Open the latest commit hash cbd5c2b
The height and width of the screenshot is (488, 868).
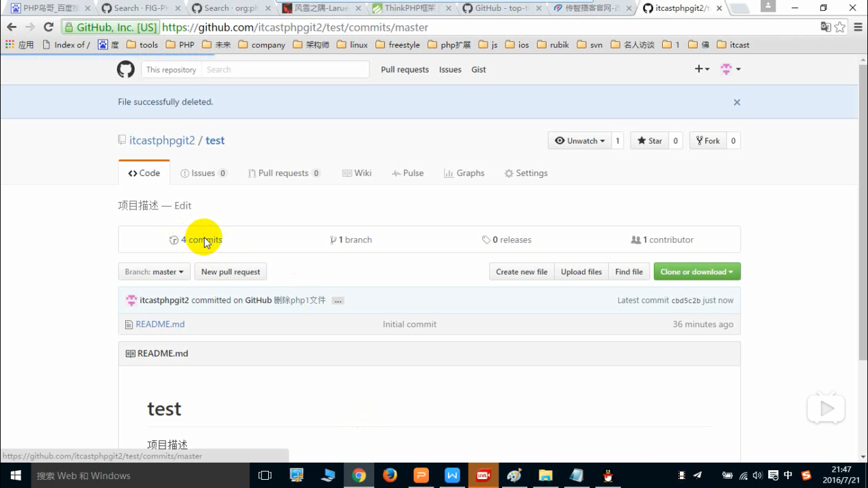686,300
